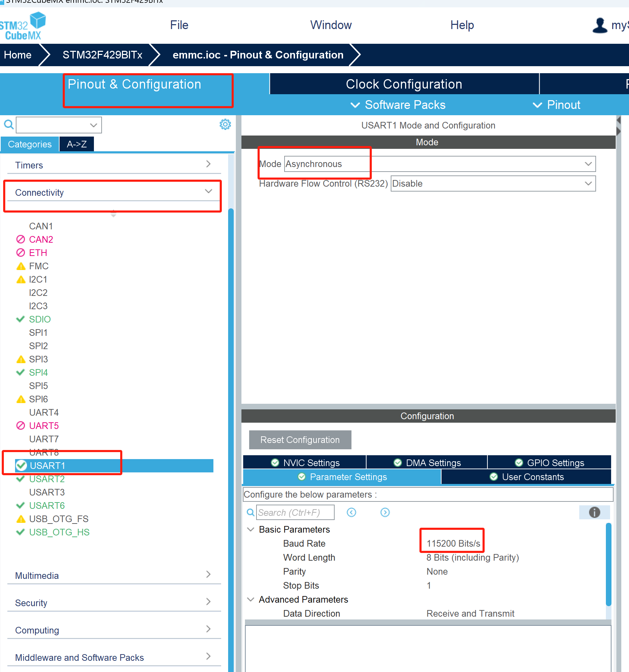Click the peripheral search magnifier icon

pyautogui.click(x=8, y=125)
